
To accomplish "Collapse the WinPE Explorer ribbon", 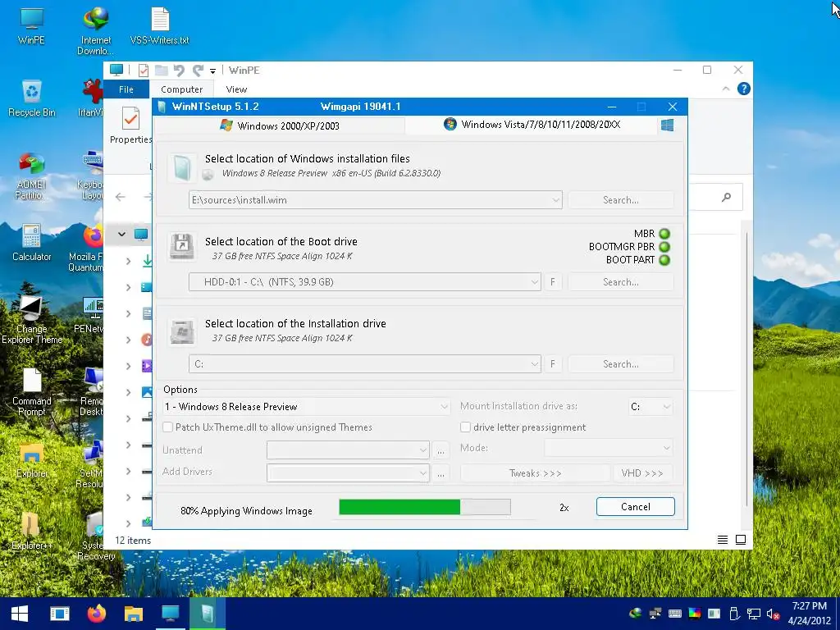I will click(726, 89).
